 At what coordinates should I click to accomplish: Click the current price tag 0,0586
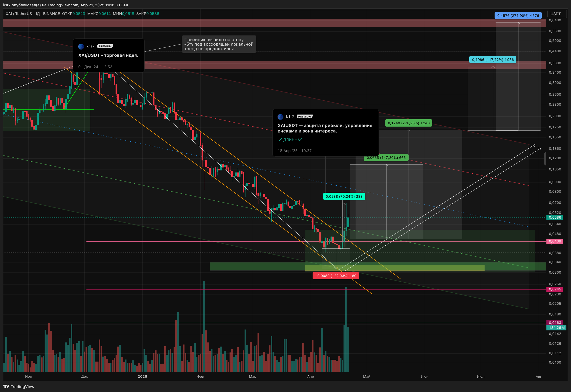coord(555,218)
